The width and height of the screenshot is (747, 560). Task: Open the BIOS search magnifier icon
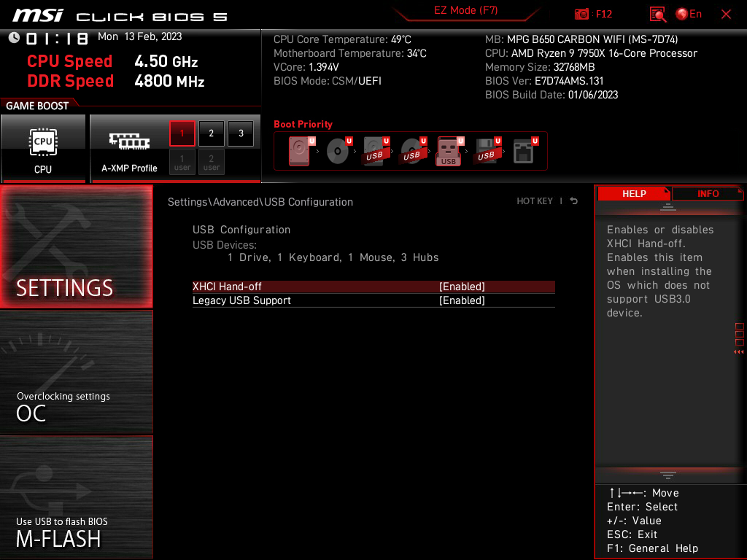(658, 15)
